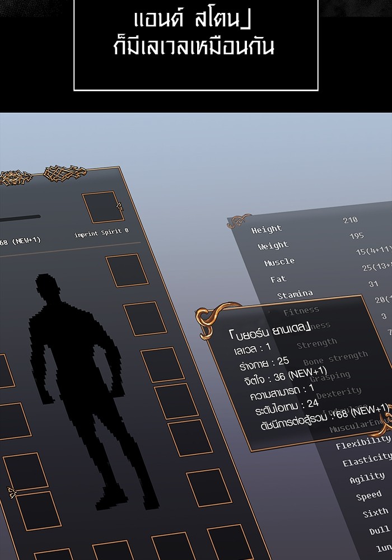Viewport: 392px width, 560px height.
Task: Select the Fat stat row label
Action: tap(278, 278)
